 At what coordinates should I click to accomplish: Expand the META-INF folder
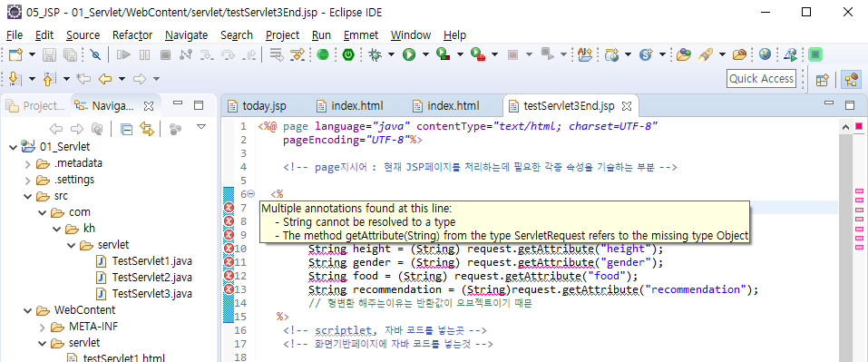click(43, 327)
